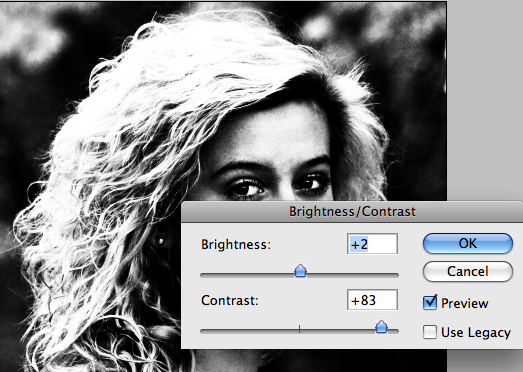This screenshot has width=523, height=372.
Task: Click the Brightness slider handle
Action: (301, 271)
